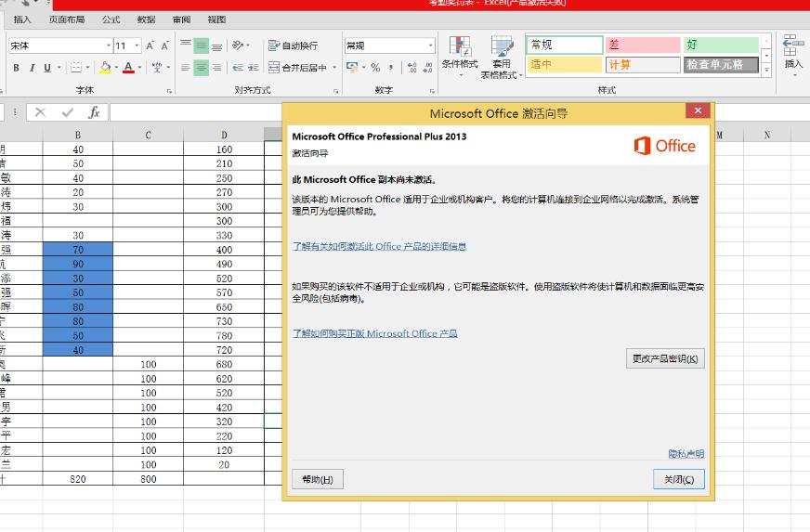This screenshot has width=810, height=532.
Task: Open link about activating this Office product
Action: pos(379,246)
